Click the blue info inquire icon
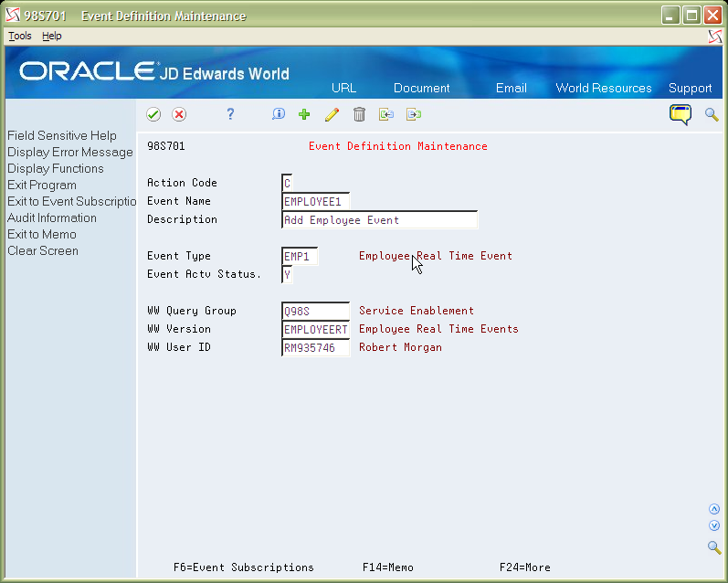Viewport: 728px width, 583px height. (x=278, y=114)
